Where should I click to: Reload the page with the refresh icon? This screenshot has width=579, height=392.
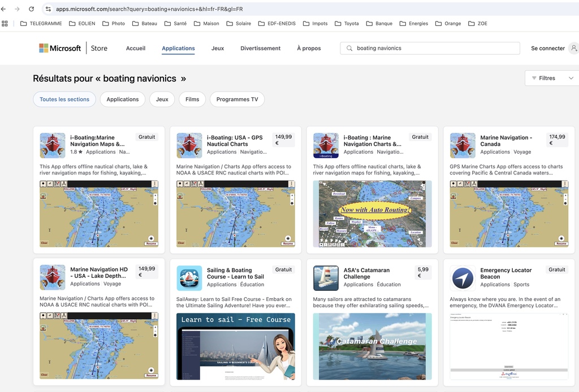[x=32, y=9]
